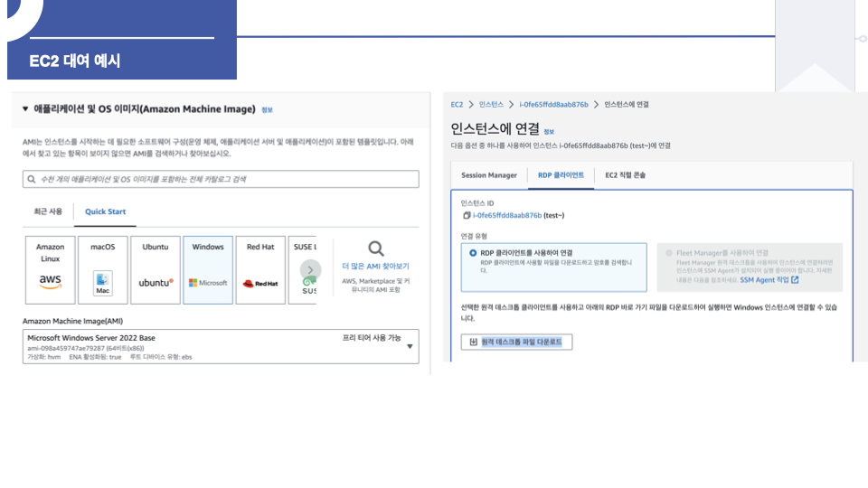Pick the Red Hat AMI tile
This screenshot has height=488, width=868.
click(x=260, y=270)
